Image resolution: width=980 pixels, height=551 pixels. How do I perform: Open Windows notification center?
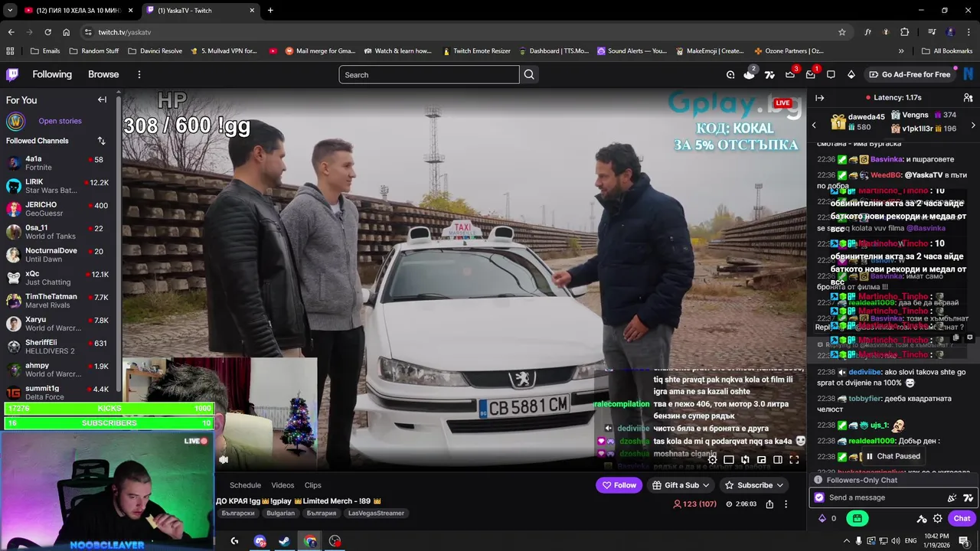tap(964, 541)
